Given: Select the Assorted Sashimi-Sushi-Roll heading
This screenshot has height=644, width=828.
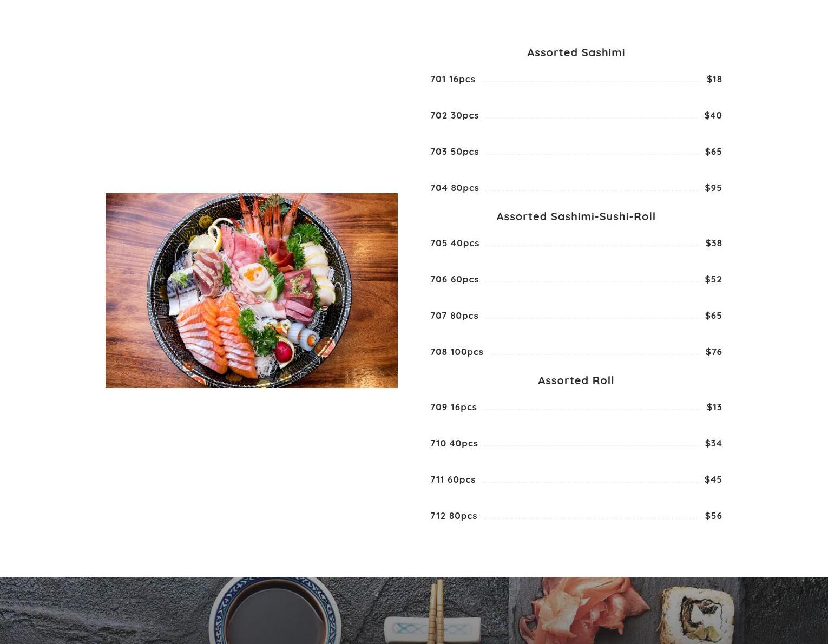Looking at the screenshot, I should tap(576, 216).
